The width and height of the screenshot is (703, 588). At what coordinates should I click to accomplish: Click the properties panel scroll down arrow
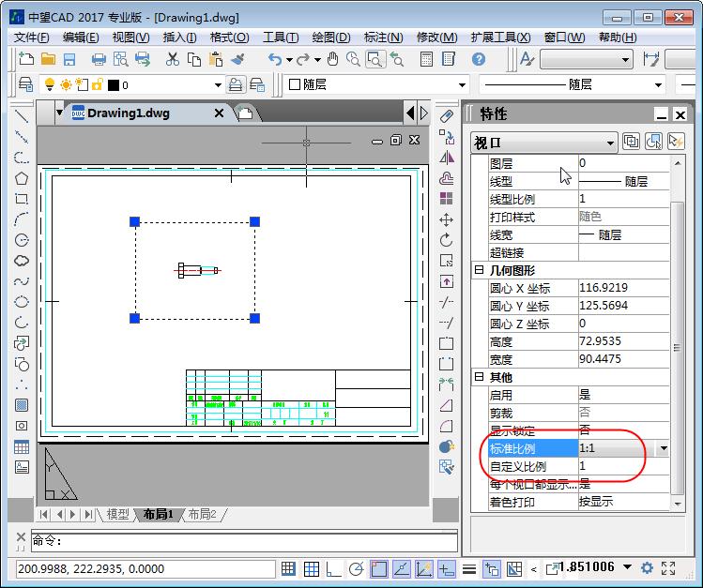(678, 504)
